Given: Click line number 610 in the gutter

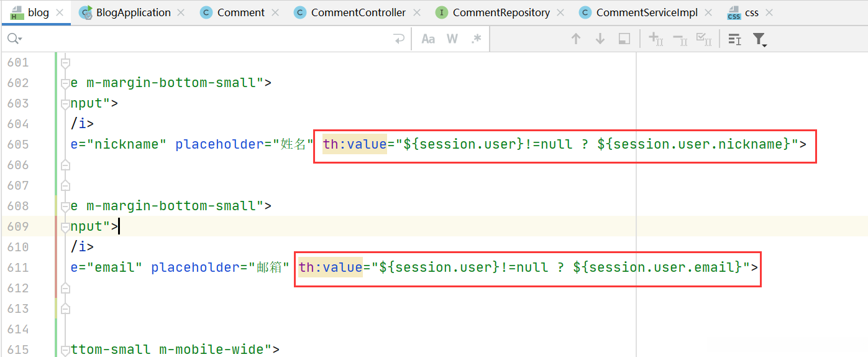Looking at the screenshot, I should 18,247.
